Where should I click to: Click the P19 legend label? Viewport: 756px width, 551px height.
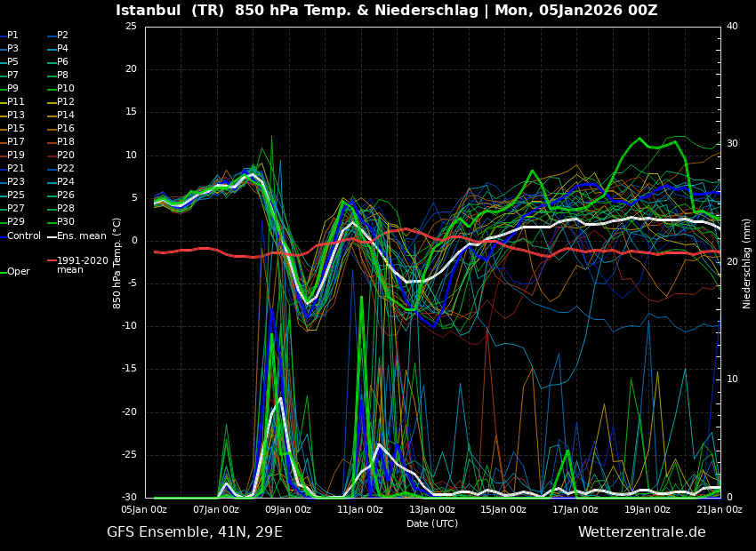15,156
